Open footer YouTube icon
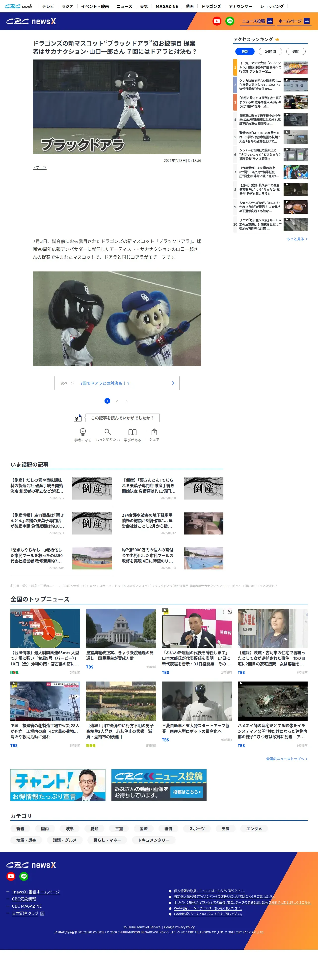 pos(11,876)
